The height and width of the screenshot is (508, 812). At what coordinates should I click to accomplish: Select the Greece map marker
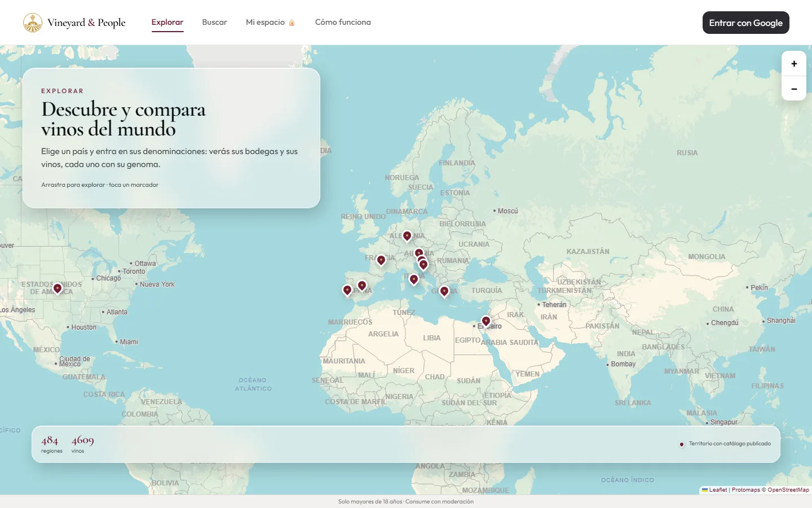[444, 291]
